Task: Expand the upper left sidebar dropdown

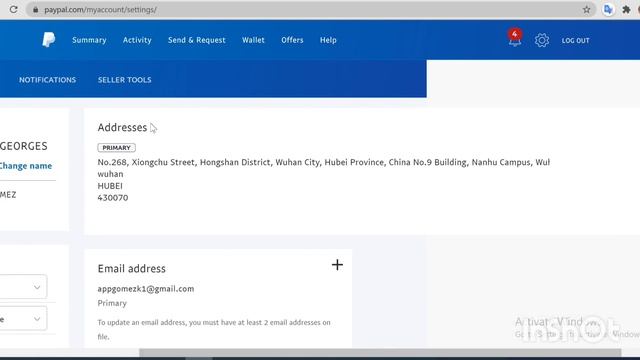Action: [23, 287]
